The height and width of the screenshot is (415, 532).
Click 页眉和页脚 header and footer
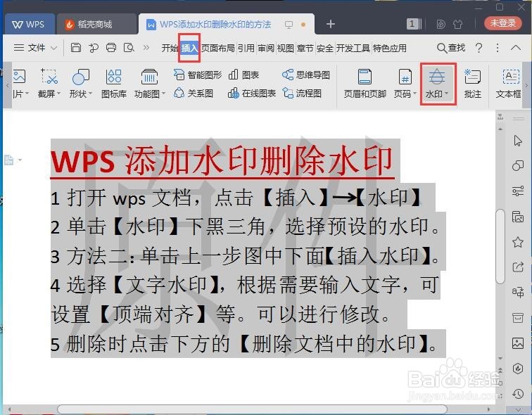pyautogui.click(x=365, y=84)
